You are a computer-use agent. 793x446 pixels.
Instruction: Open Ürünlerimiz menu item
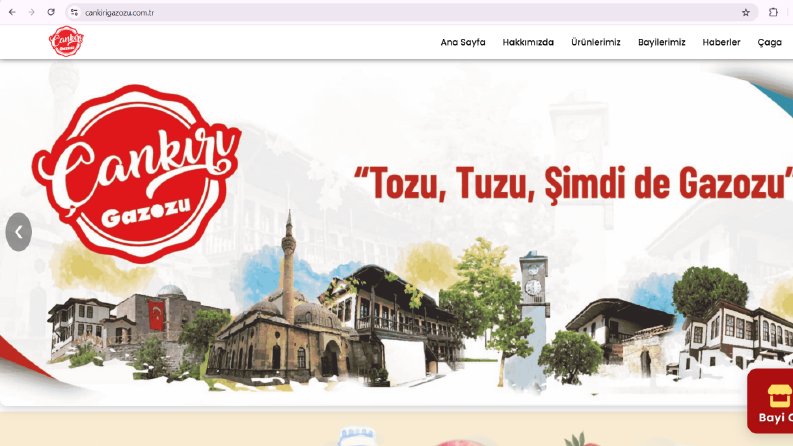coord(596,42)
